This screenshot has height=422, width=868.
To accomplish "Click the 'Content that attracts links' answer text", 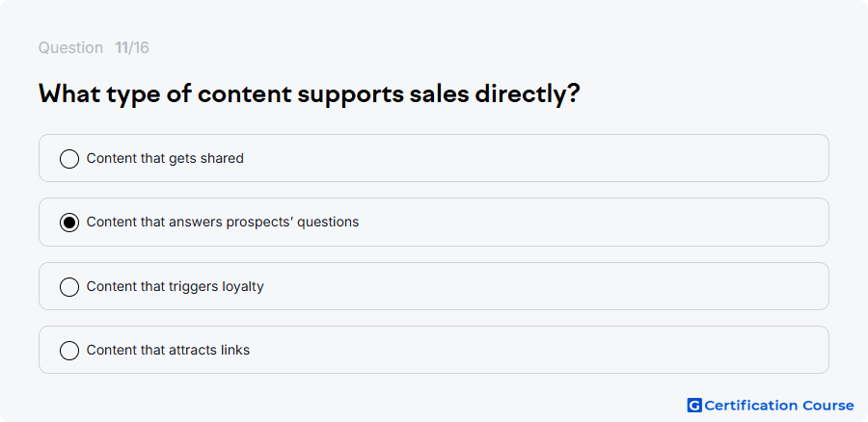I will coord(168,350).
